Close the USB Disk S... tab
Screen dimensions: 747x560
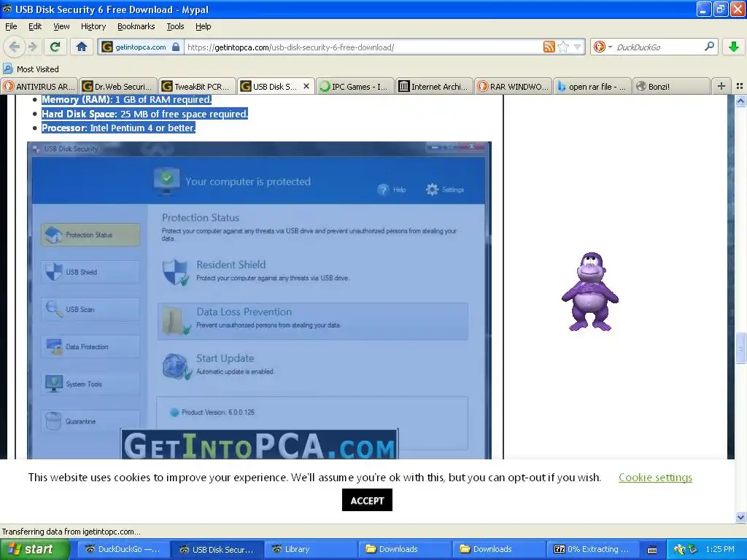[x=306, y=86]
